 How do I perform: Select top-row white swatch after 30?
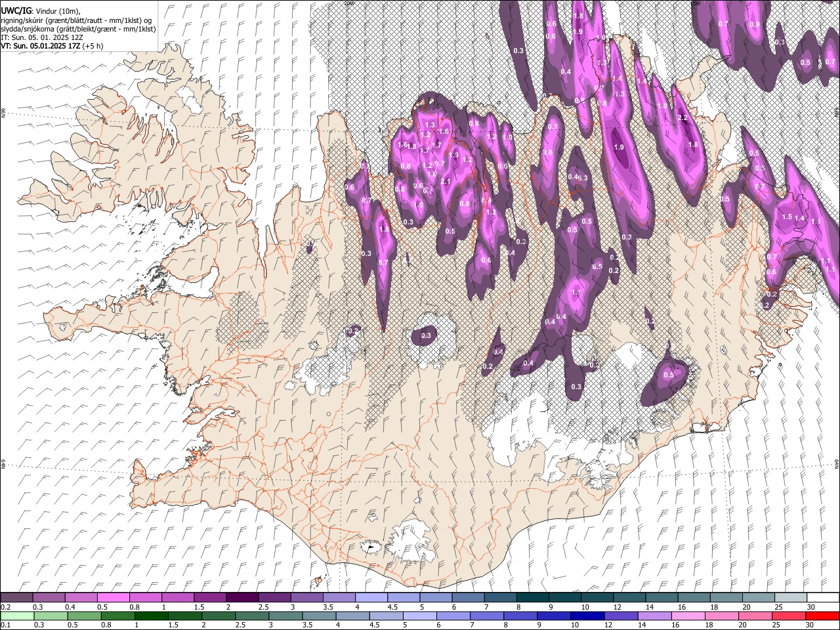coord(823,597)
